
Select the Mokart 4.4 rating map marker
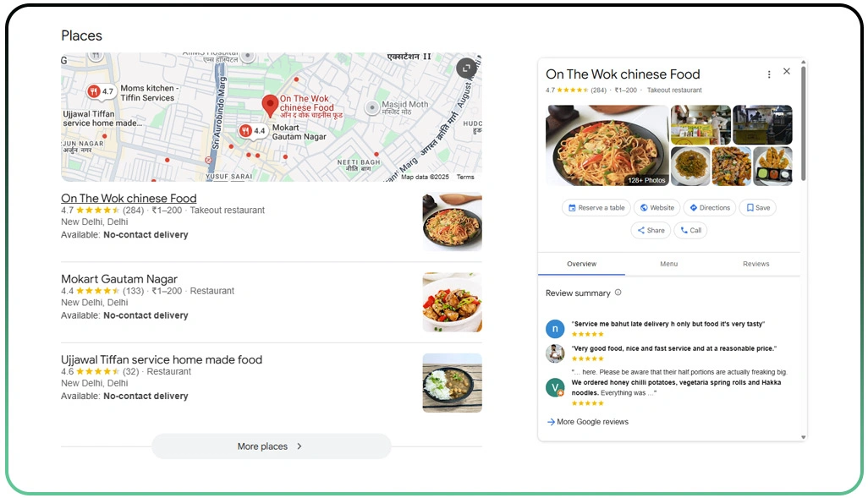[x=252, y=130]
